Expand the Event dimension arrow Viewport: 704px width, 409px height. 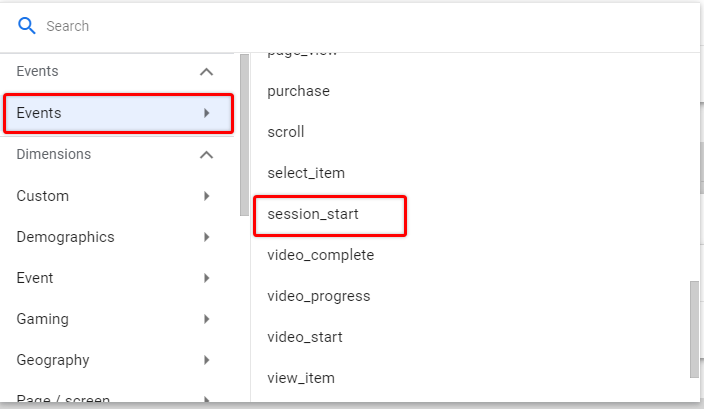[x=207, y=278]
